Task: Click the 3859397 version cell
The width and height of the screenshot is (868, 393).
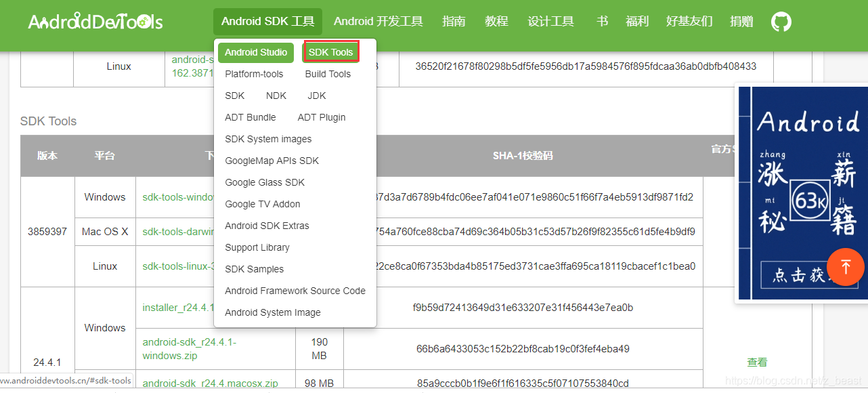Action: click(47, 232)
